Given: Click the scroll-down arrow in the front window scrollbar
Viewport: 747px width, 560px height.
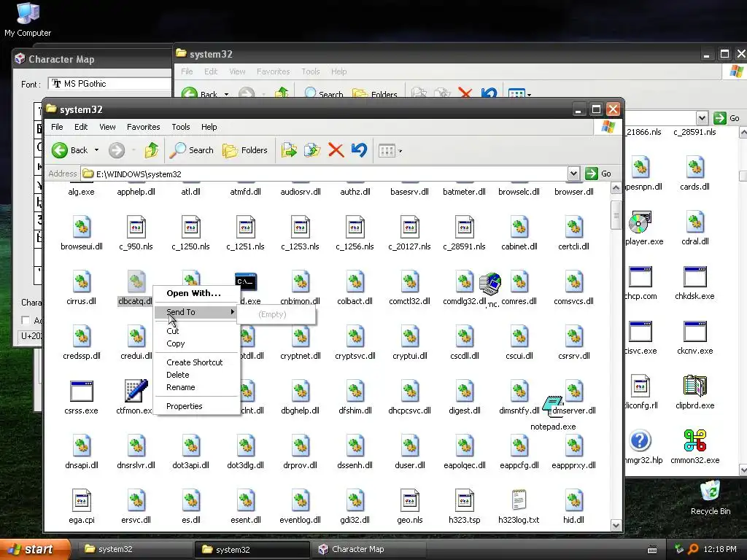Looking at the screenshot, I should click(x=616, y=526).
